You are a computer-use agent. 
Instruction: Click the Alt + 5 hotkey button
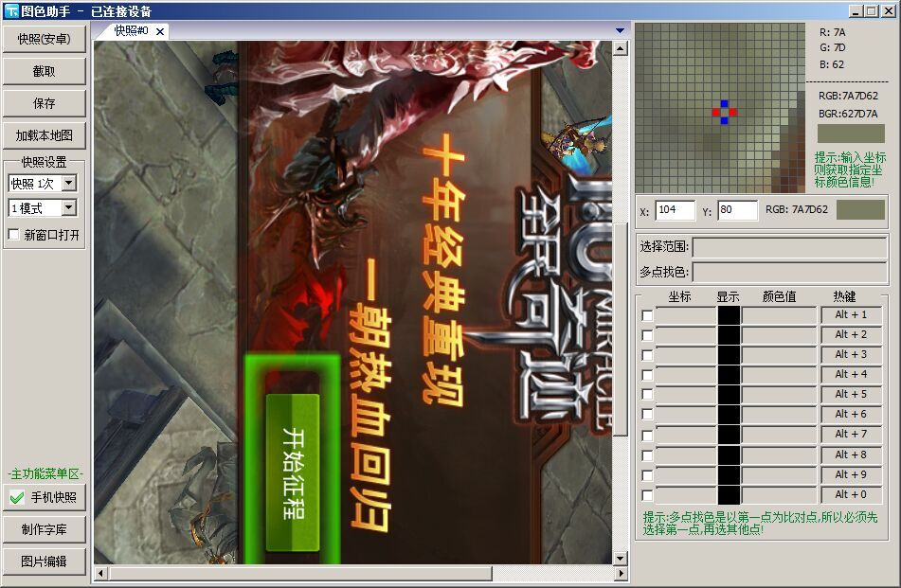(851, 395)
